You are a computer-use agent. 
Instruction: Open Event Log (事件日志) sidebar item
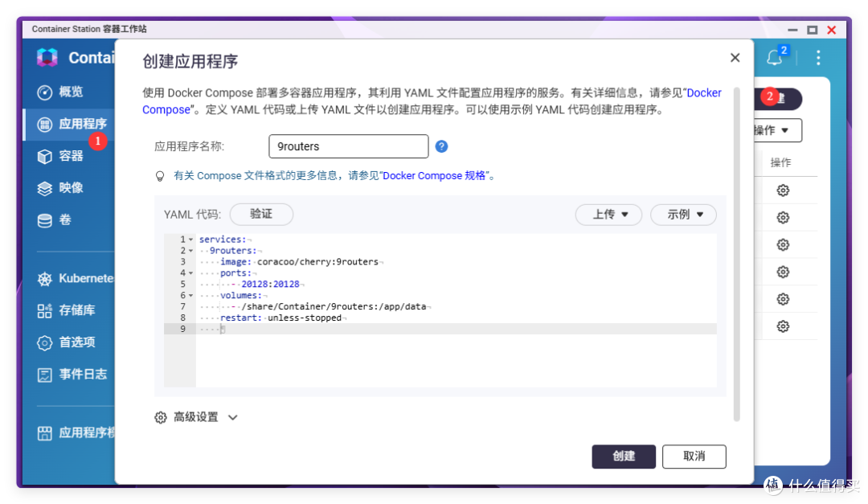click(x=82, y=375)
